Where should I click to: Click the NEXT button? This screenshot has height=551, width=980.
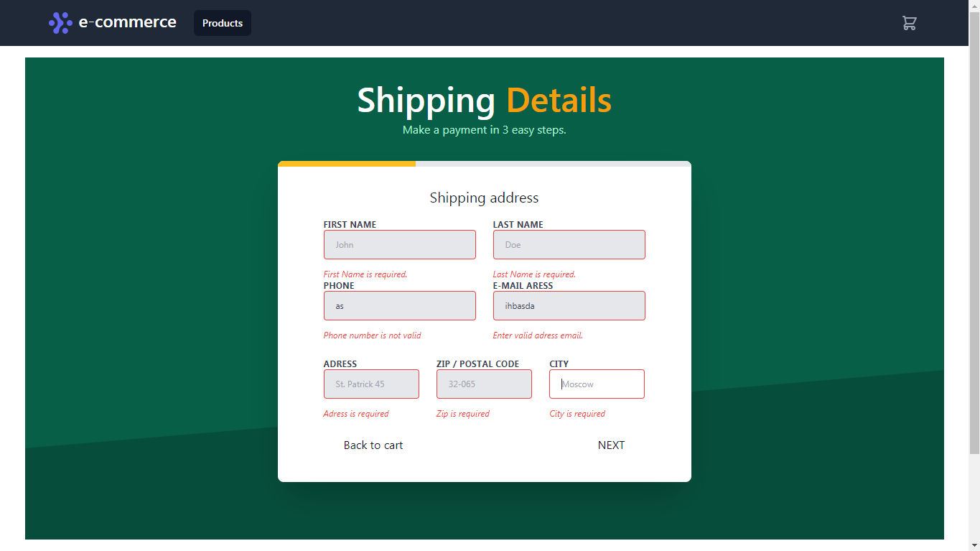(611, 445)
